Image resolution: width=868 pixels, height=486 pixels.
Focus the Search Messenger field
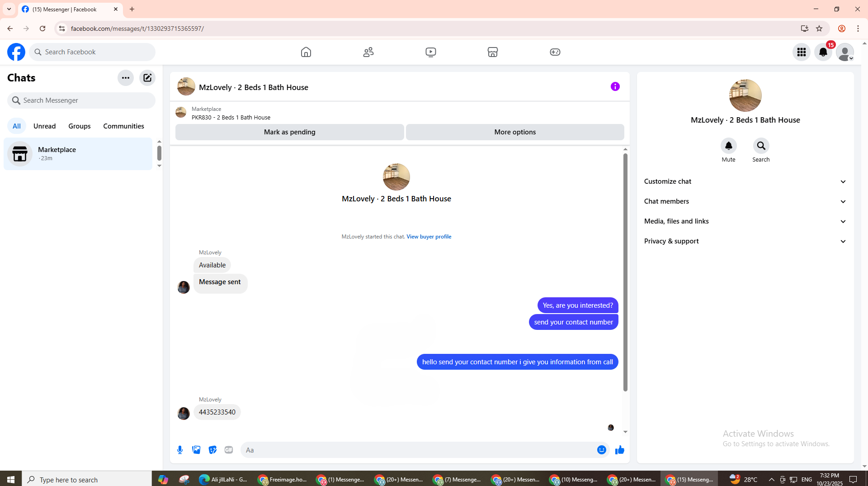pos(81,100)
